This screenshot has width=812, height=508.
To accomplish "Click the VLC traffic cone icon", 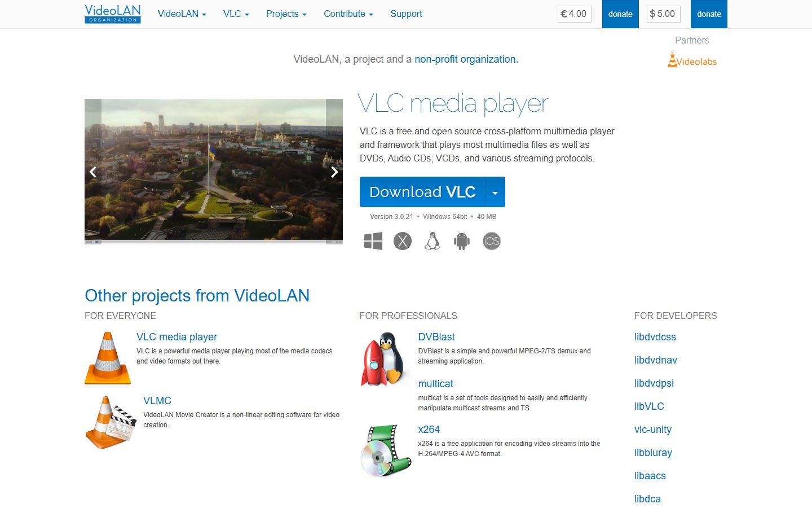I will 107,357.
